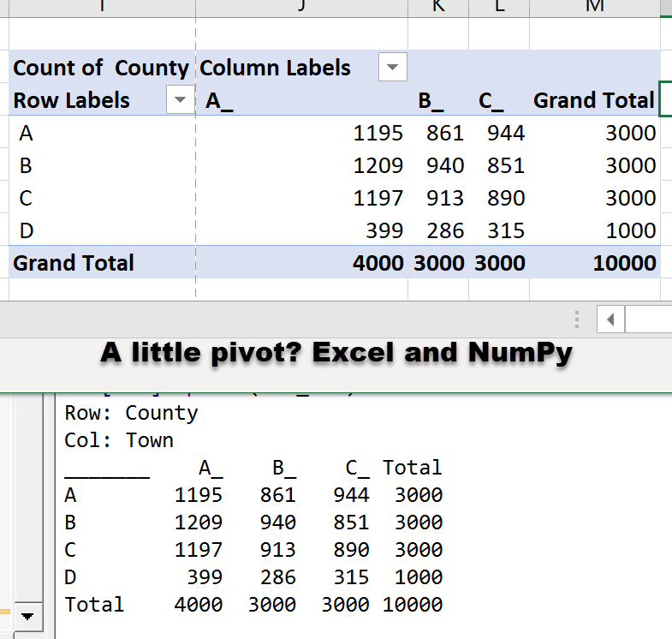Click the 'Col: Town' output line
Viewport: 672px width, 639px height.
tap(119, 440)
